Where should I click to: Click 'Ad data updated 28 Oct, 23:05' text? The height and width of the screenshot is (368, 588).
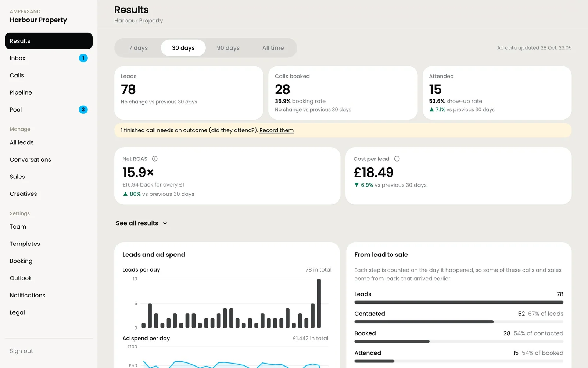tap(534, 48)
